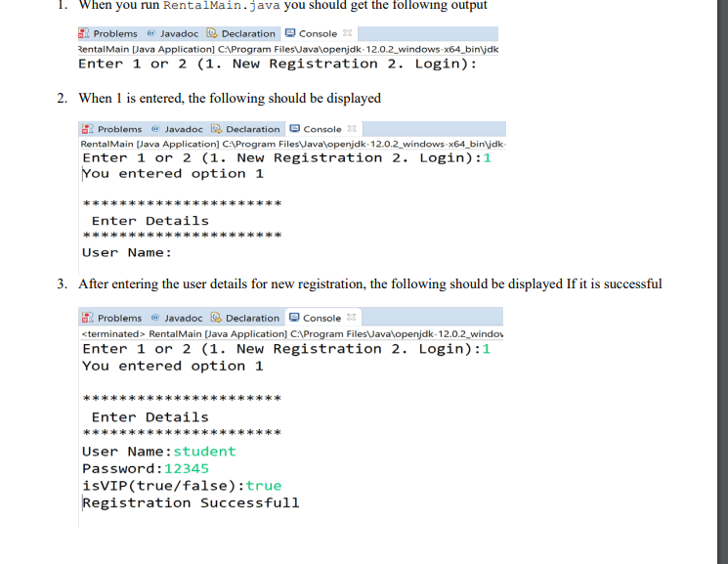
Task: Close the Console tab in the first screenshot
Action: pyautogui.click(x=347, y=33)
